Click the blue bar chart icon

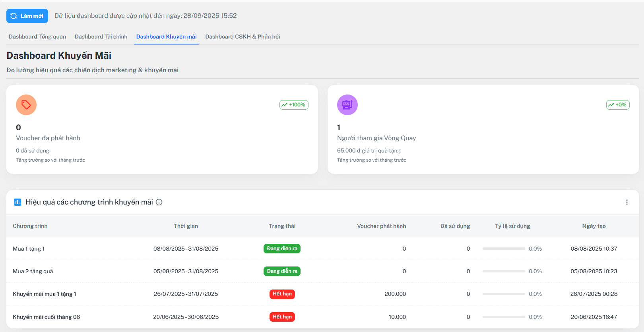17,202
